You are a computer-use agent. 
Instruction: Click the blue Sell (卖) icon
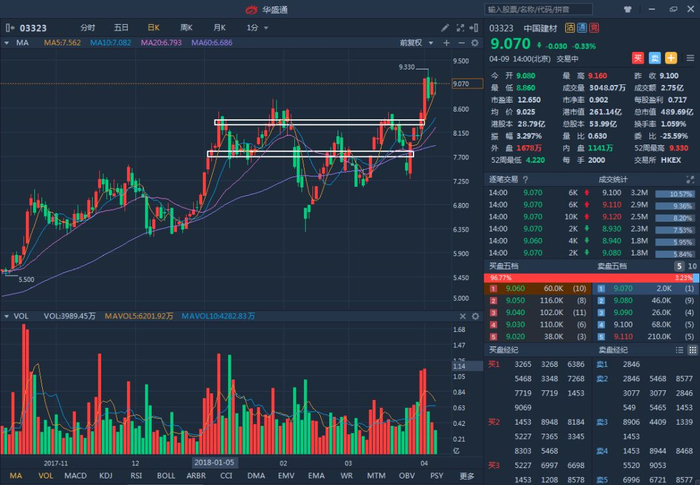click(655, 59)
